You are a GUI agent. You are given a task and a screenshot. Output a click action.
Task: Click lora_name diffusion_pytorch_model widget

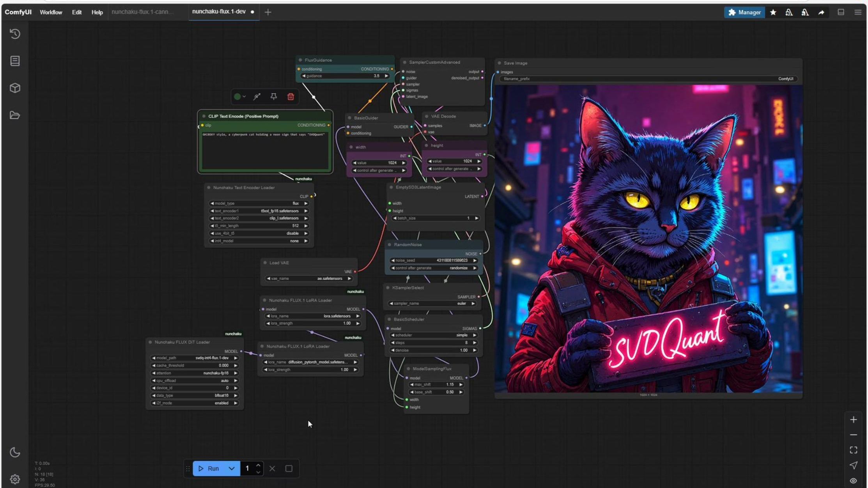tap(310, 362)
